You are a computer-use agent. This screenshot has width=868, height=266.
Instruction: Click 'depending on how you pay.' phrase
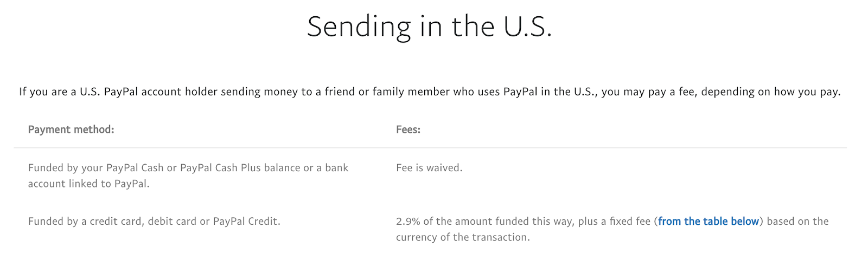(771, 92)
